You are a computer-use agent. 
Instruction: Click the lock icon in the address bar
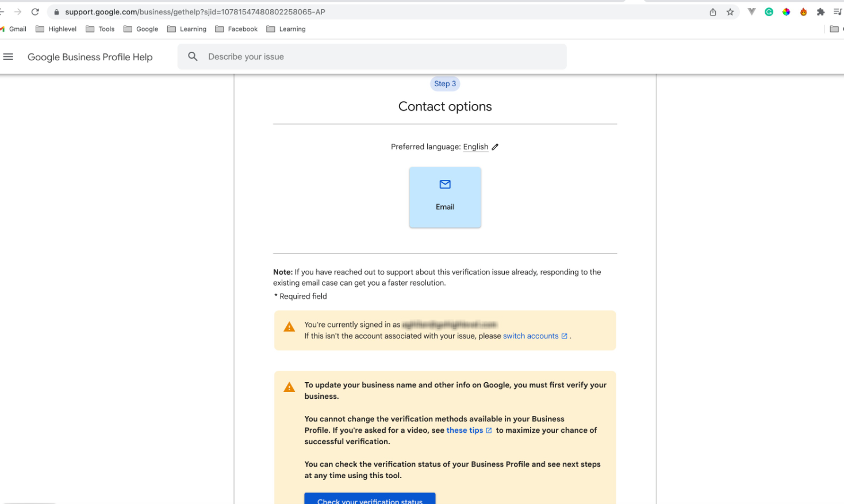(56, 12)
